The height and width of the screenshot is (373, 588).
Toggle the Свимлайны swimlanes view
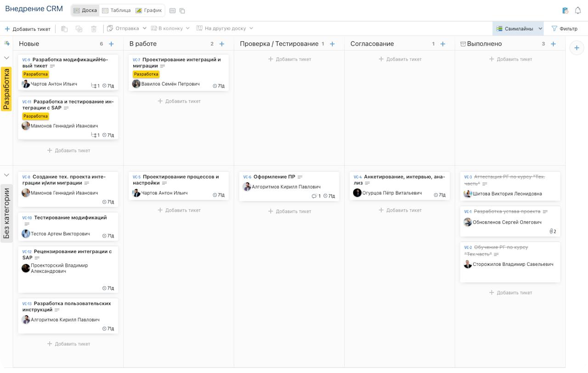514,29
